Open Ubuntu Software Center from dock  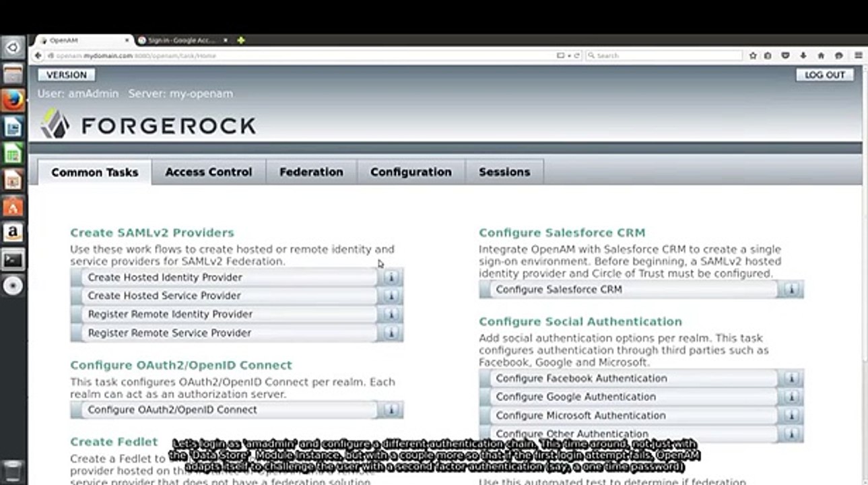(13, 207)
